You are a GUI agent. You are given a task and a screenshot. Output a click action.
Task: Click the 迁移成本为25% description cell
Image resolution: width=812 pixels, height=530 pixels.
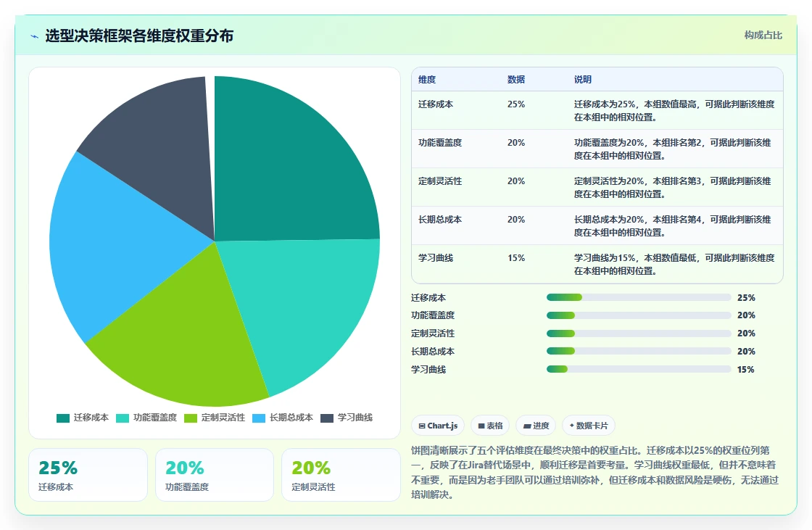(x=674, y=111)
